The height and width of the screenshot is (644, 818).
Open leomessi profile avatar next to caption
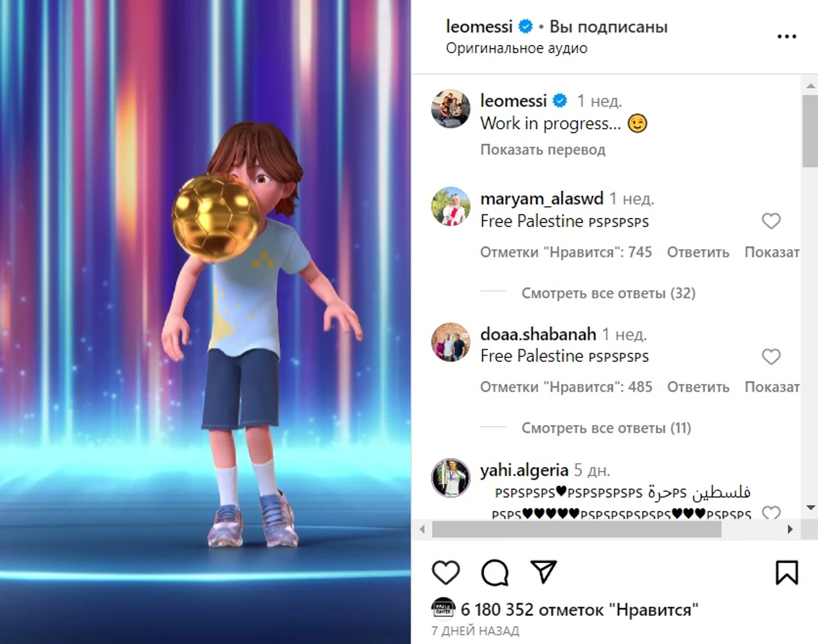click(x=451, y=109)
